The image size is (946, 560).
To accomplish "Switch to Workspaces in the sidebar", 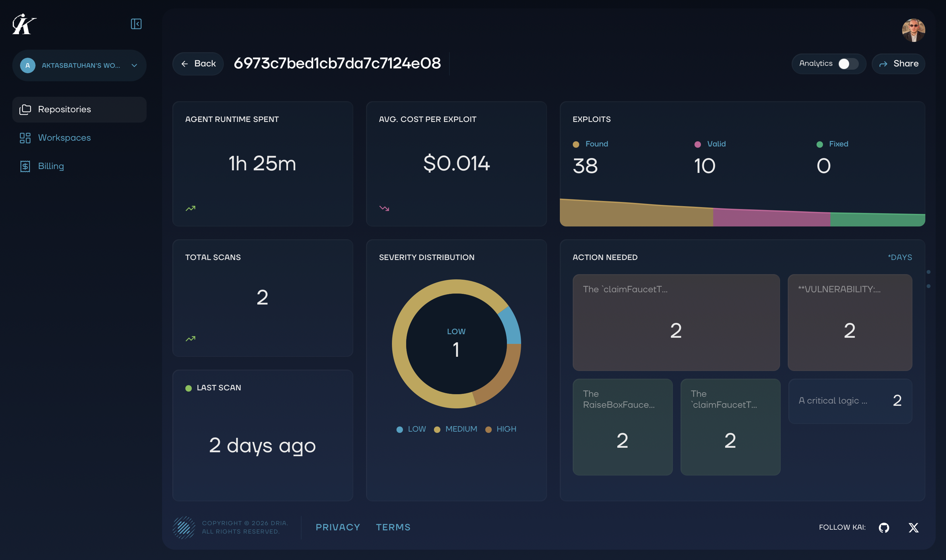I will (x=64, y=138).
